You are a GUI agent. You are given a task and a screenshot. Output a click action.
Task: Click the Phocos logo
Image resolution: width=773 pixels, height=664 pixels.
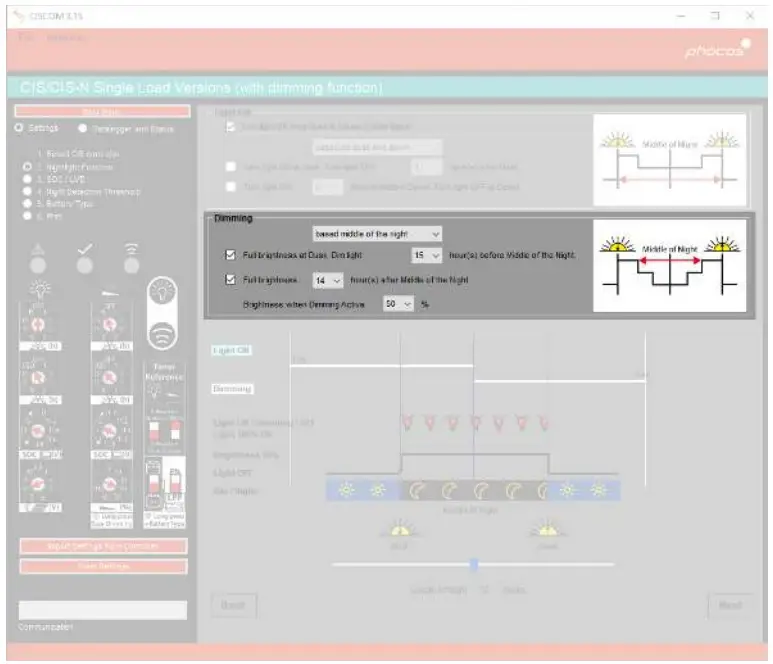pyautogui.click(x=717, y=49)
